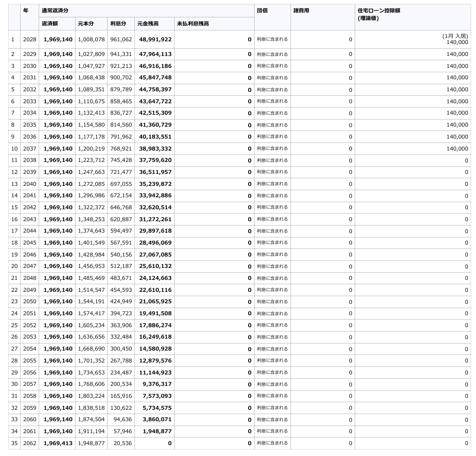476x456 pixels.
Task: Click balance value 44,758,397
Action: (155, 90)
